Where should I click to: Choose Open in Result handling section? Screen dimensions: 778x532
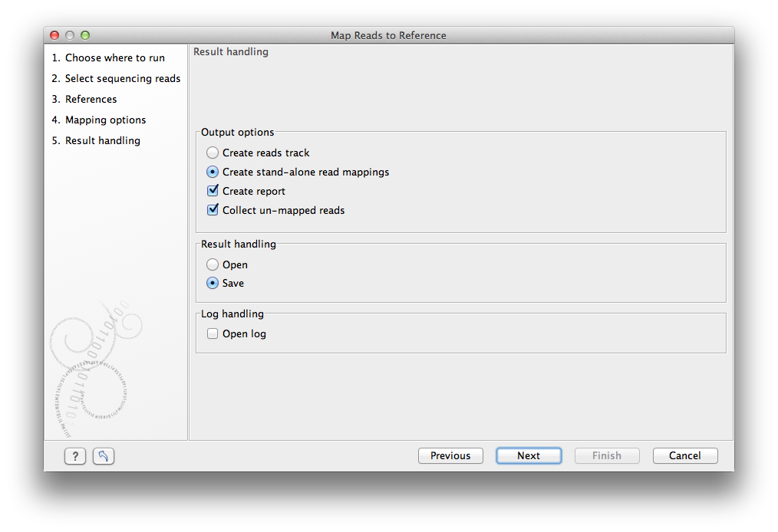tap(212, 264)
